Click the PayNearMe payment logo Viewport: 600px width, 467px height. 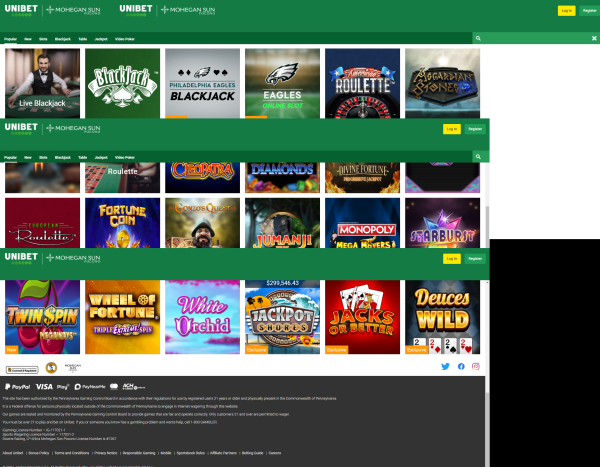pos(90,387)
